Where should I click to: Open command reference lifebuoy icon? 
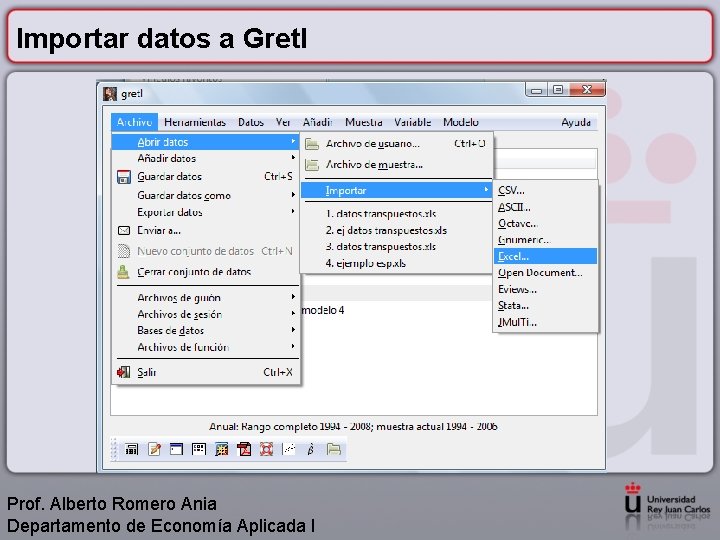point(266,449)
